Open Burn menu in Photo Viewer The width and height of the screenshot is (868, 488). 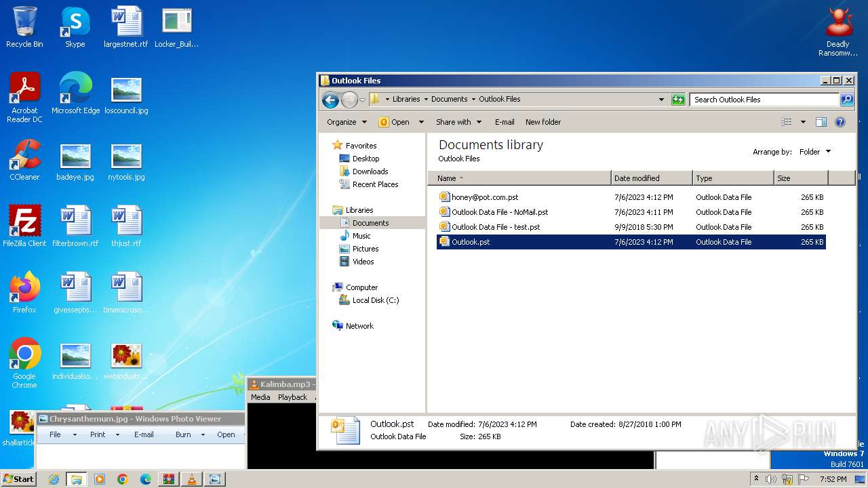click(190, 434)
